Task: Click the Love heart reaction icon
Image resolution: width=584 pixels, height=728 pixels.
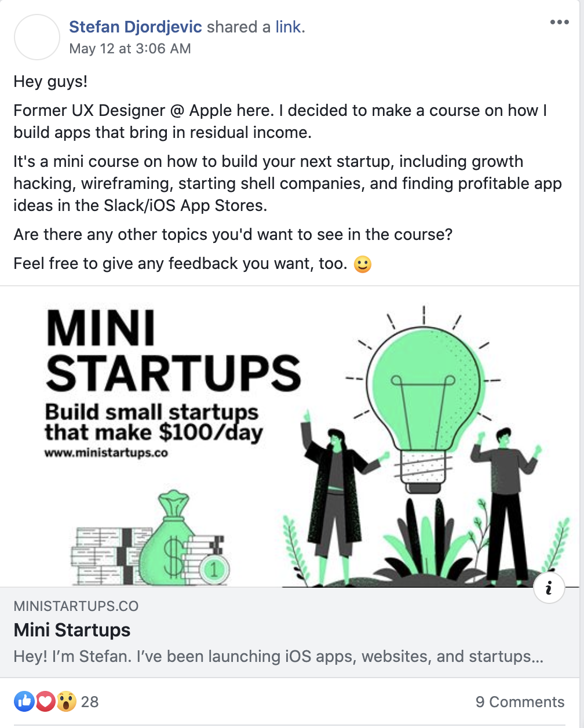Action: click(46, 701)
